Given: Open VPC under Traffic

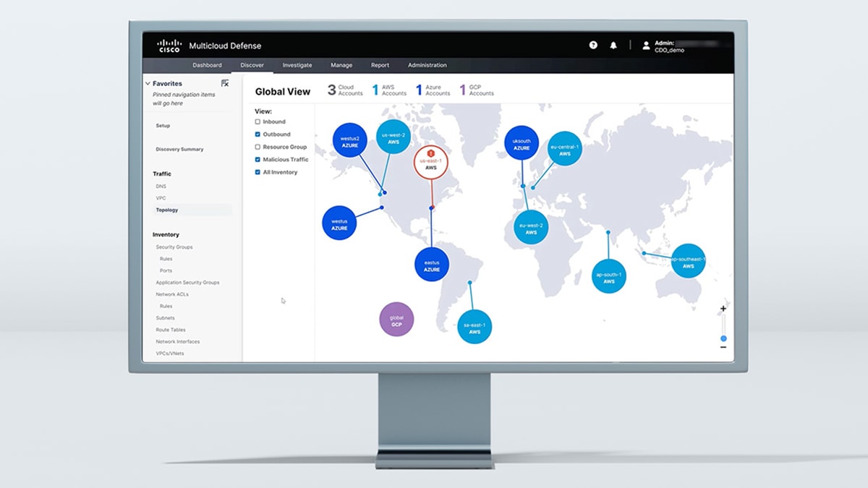Looking at the screenshot, I should (x=161, y=197).
